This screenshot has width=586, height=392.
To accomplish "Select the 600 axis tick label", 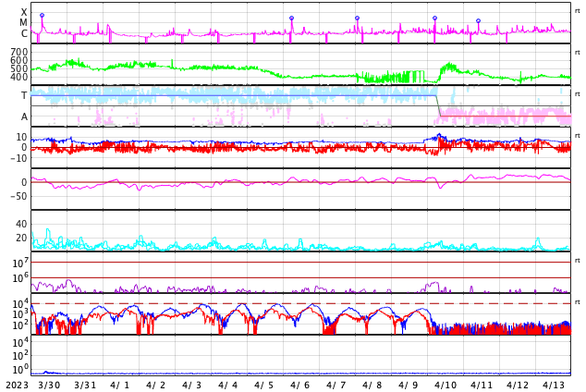I will [19, 60].
